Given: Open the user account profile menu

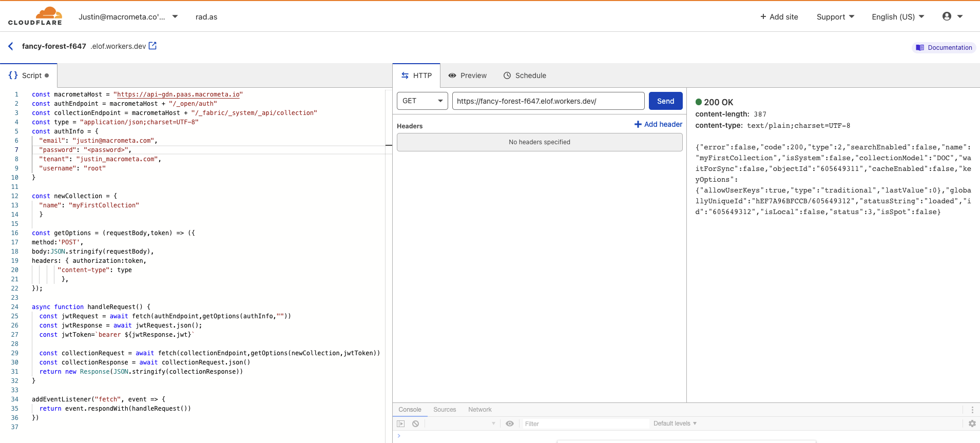Looking at the screenshot, I should click(952, 16).
